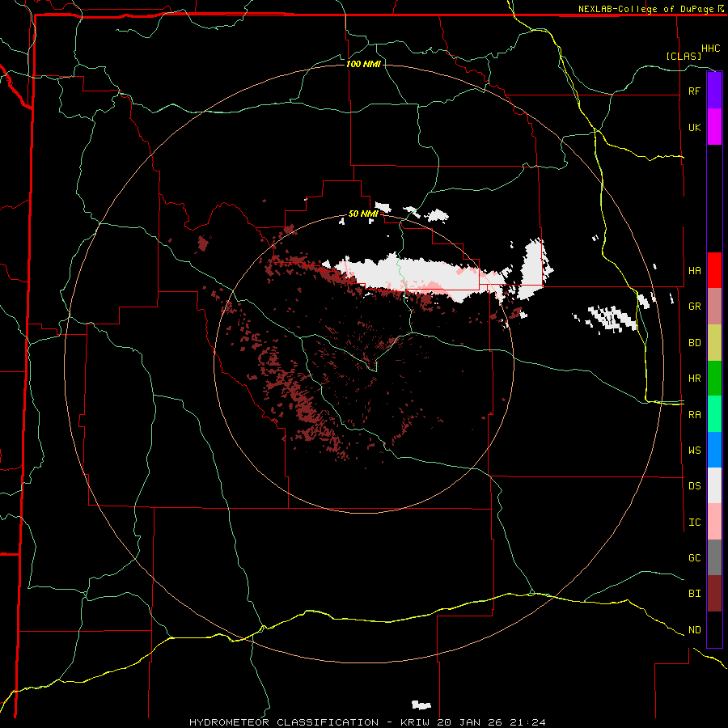Select the BI dark-red legend swatch
The height and width of the screenshot is (728, 728).
714,594
